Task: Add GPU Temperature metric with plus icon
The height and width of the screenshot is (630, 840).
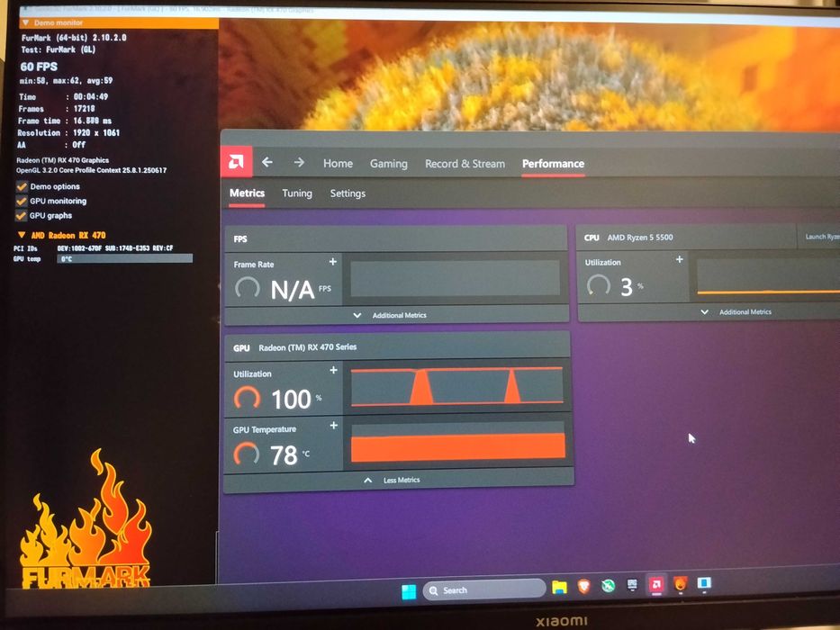Action: tap(333, 426)
